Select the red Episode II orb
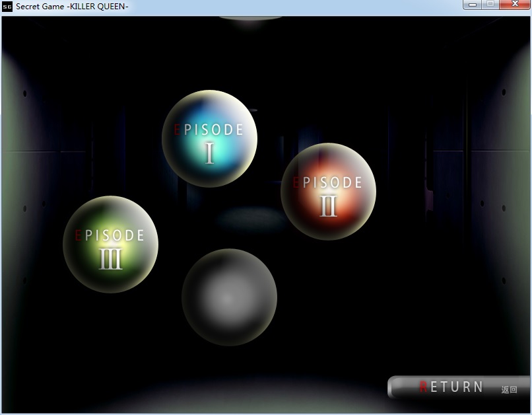Viewport: 532px width, 415px height. point(328,192)
